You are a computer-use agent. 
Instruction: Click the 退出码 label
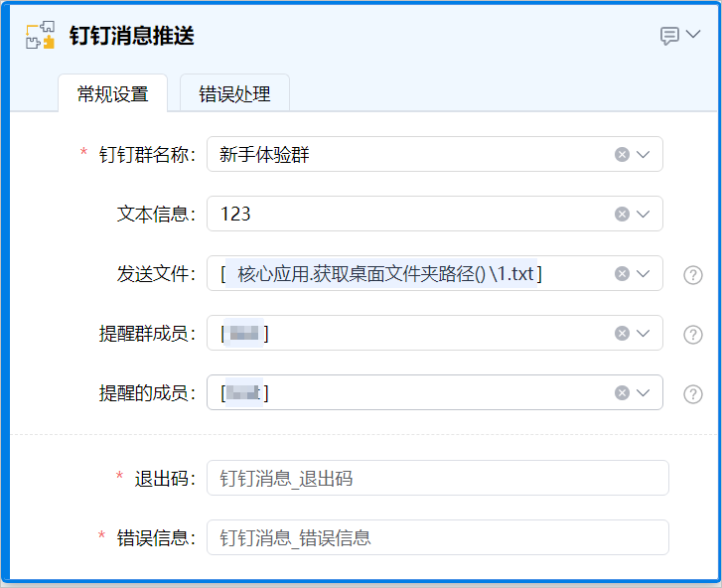pos(165,479)
